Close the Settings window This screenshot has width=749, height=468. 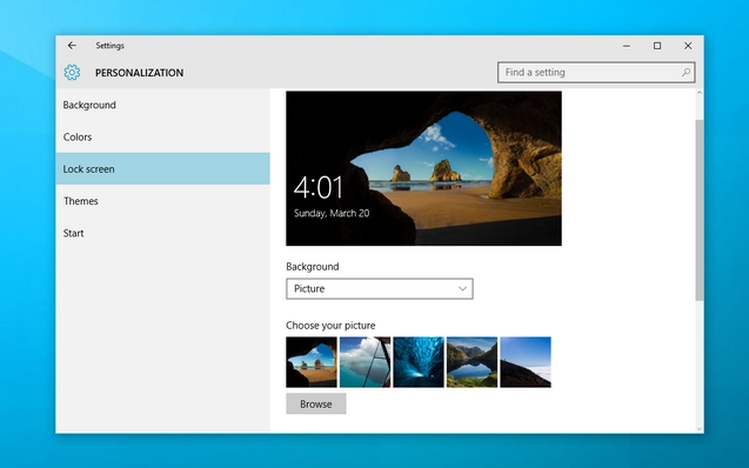click(x=688, y=46)
